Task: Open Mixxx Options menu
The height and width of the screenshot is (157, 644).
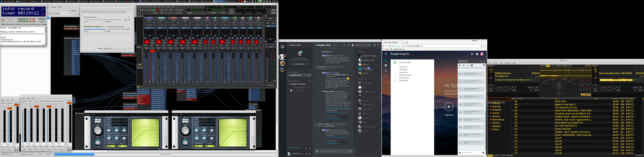Action: tap(508, 63)
